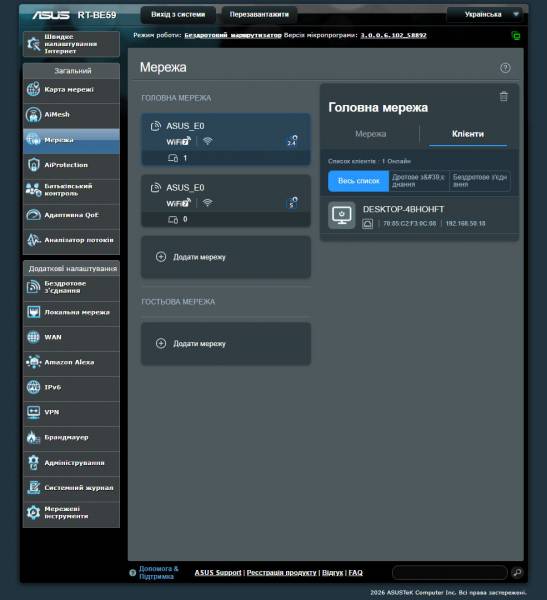Open AiProtection shield menu item
The width and height of the screenshot is (547, 600).
[x=71, y=165]
